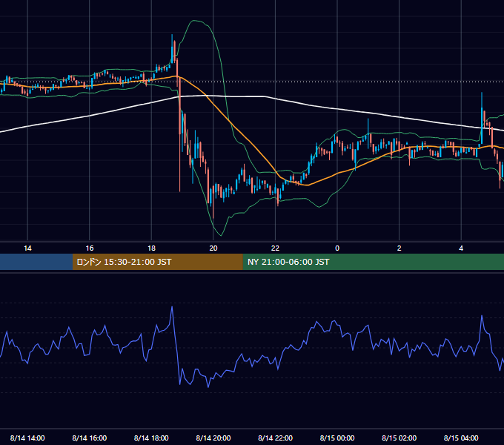Click the upper chart hour label 20
This screenshot has width=504, height=445.
213,248
